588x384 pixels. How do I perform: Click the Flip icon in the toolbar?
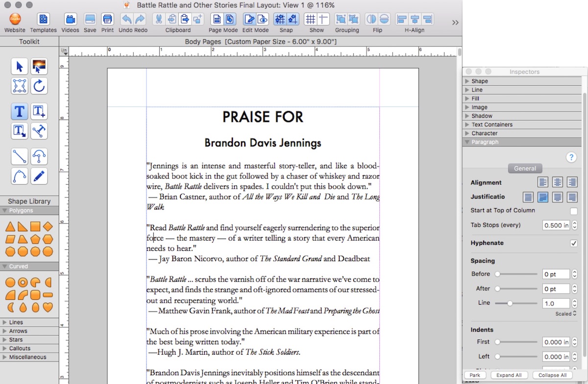pos(371,20)
